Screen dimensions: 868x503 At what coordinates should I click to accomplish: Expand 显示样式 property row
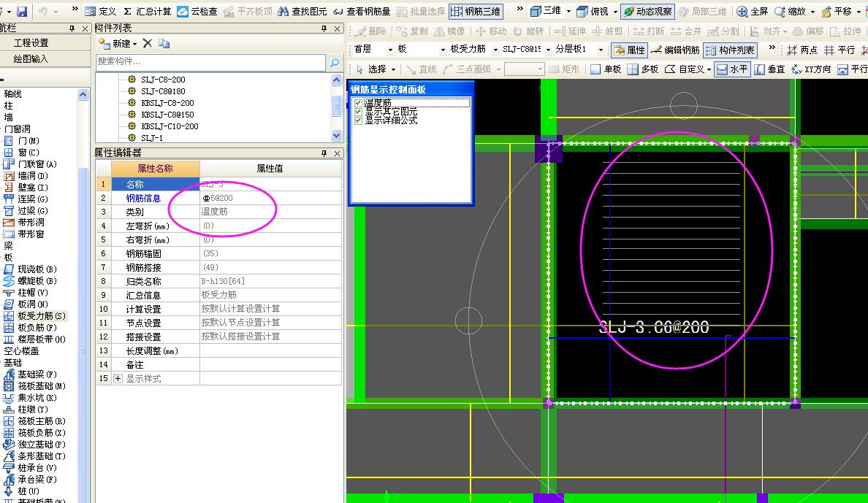[118, 378]
